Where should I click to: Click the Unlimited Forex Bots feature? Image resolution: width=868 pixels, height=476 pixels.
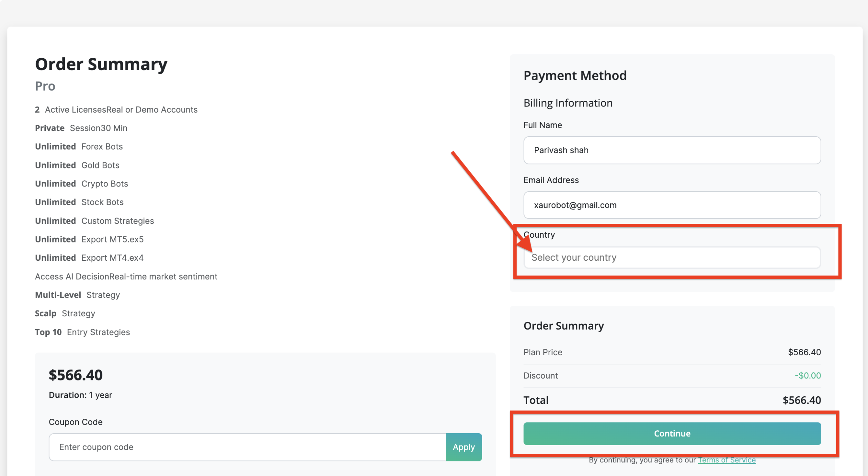pos(79,146)
